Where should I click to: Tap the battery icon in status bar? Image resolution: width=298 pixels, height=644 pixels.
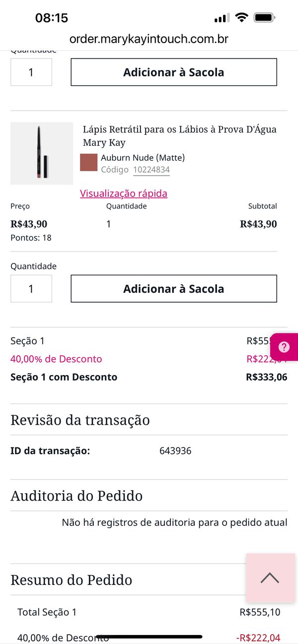tap(264, 18)
